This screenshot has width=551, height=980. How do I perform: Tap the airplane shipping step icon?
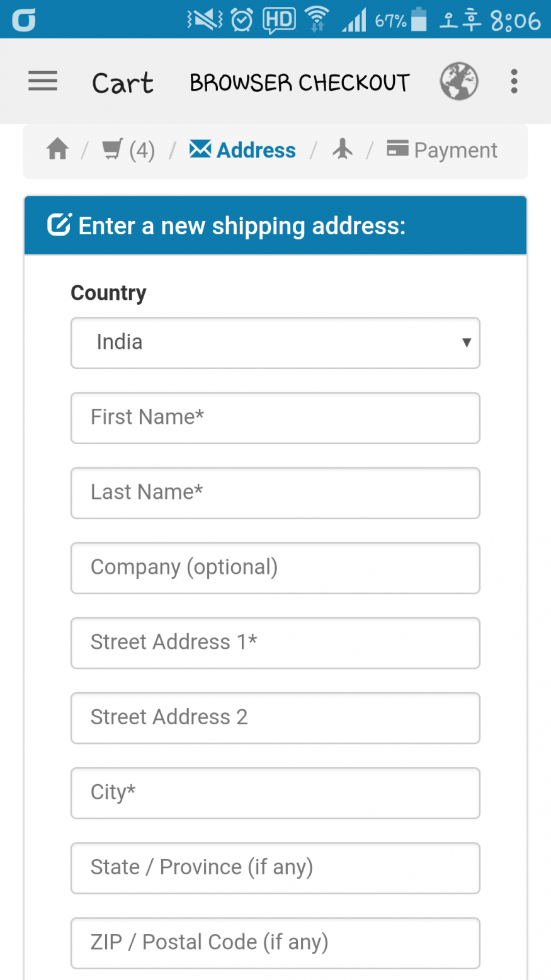coord(343,150)
